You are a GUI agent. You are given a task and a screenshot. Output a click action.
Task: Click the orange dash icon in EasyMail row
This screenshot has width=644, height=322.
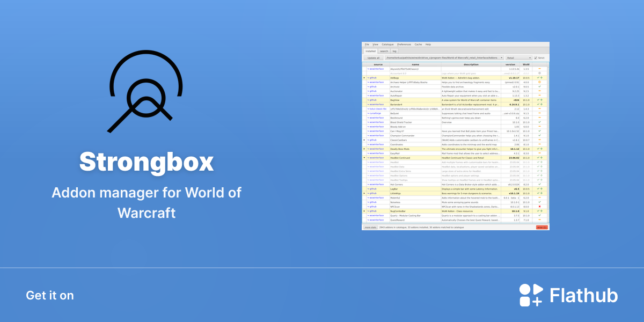539,153
